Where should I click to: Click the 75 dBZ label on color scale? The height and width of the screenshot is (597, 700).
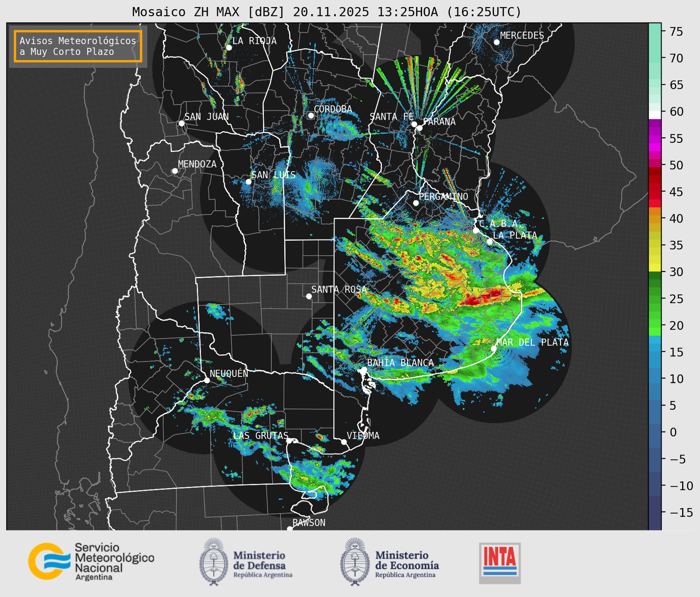[x=676, y=32]
